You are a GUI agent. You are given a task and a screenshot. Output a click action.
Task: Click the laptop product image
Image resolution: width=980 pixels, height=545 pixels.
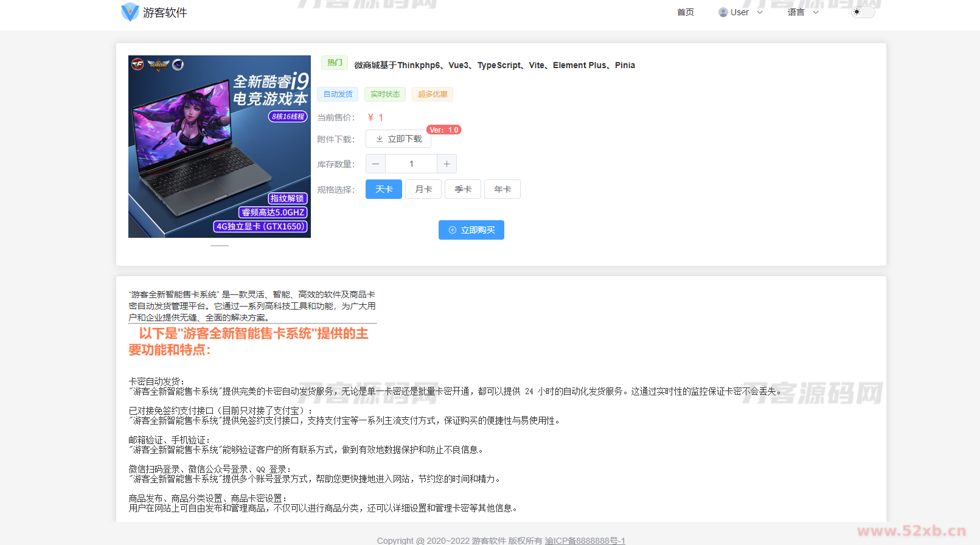coord(220,147)
